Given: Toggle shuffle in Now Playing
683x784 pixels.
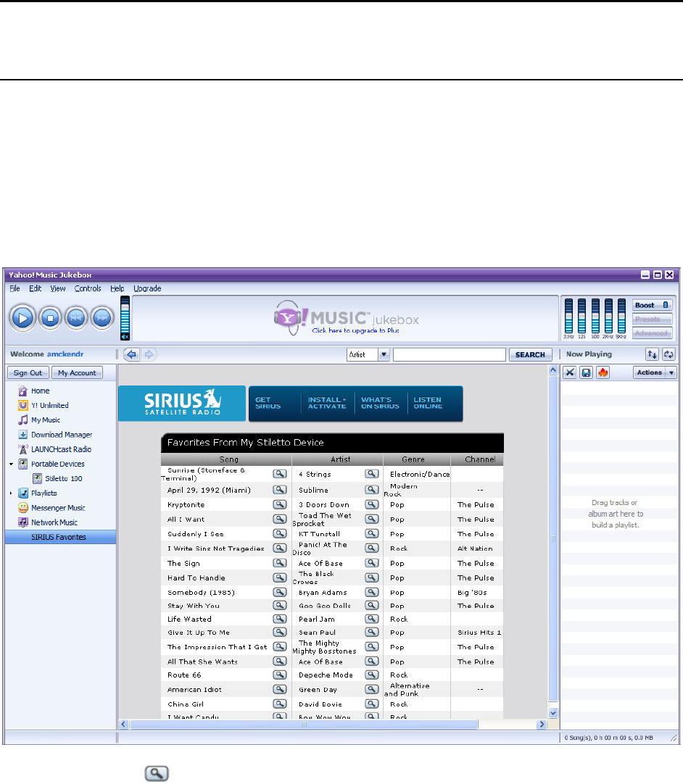Looking at the screenshot, I should 652,354.
